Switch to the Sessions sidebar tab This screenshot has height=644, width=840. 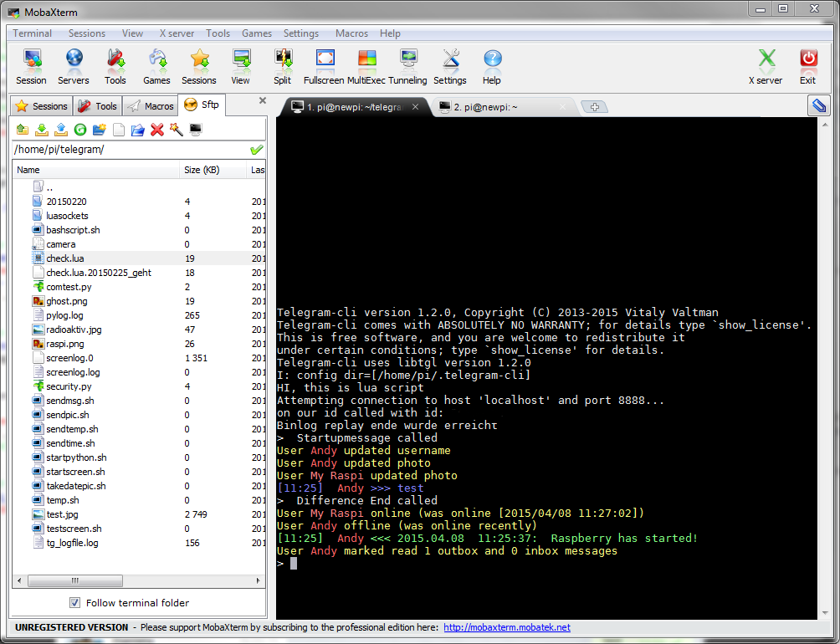(x=42, y=106)
